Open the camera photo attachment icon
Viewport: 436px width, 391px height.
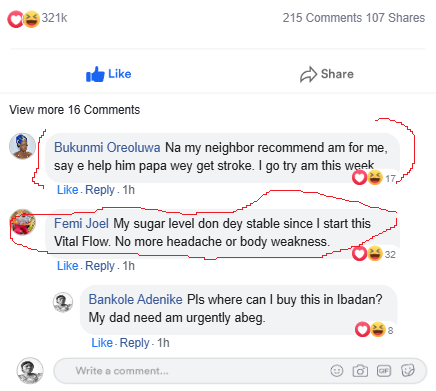360,371
